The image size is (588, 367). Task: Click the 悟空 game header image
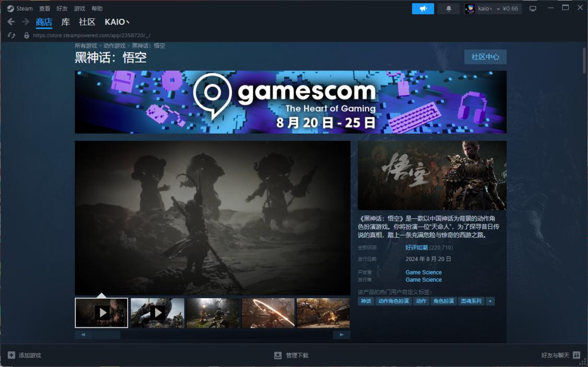click(432, 175)
